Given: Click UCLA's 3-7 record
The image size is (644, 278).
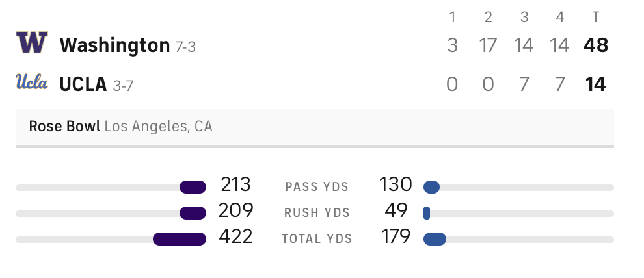Looking at the screenshot, I should coord(122,86).
